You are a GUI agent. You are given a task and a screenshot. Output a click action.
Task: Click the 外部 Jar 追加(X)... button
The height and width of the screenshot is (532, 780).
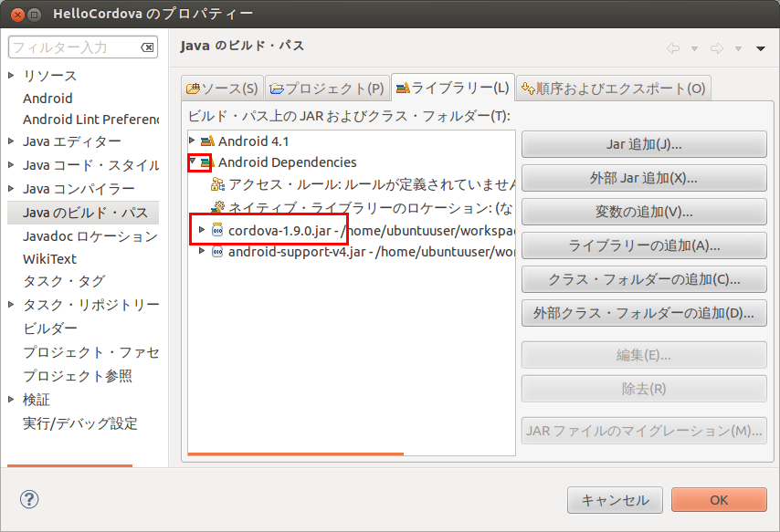pos(644,178)
